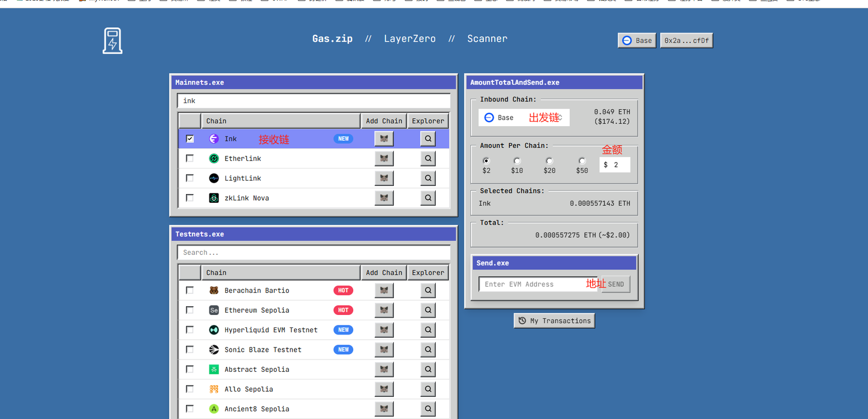The width and height of the screenshot is (868, 419).
Task: Click the Testnets Add Chain column header
Action: 384,273
